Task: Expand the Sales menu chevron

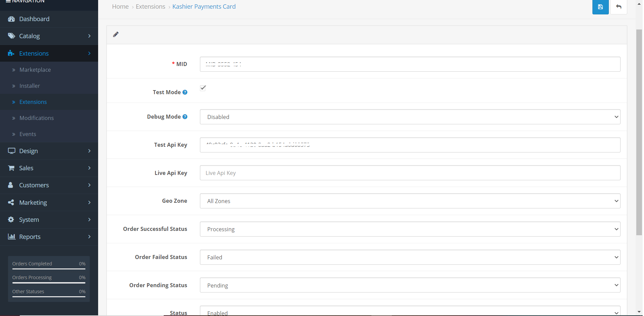Action: (89, 168)
